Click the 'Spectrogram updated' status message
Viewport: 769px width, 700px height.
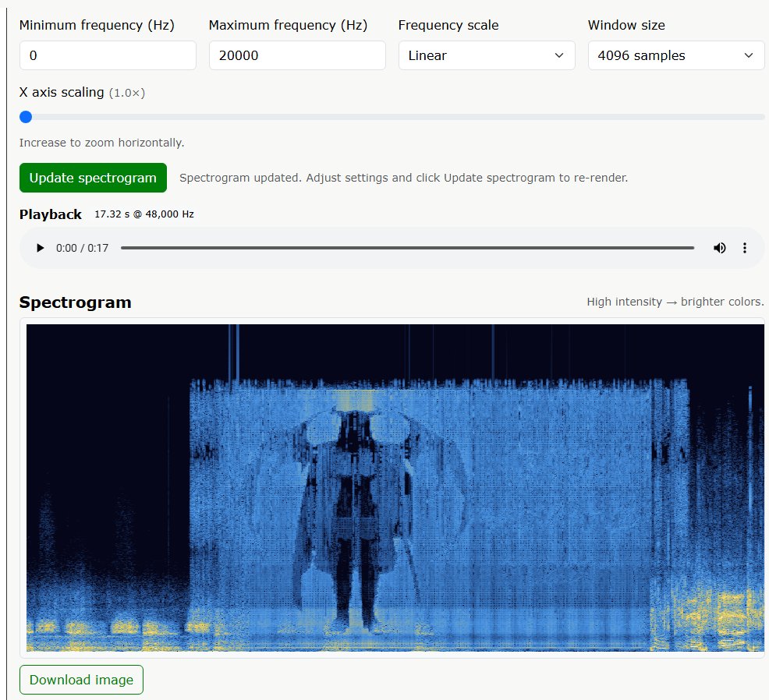point(404,178)
